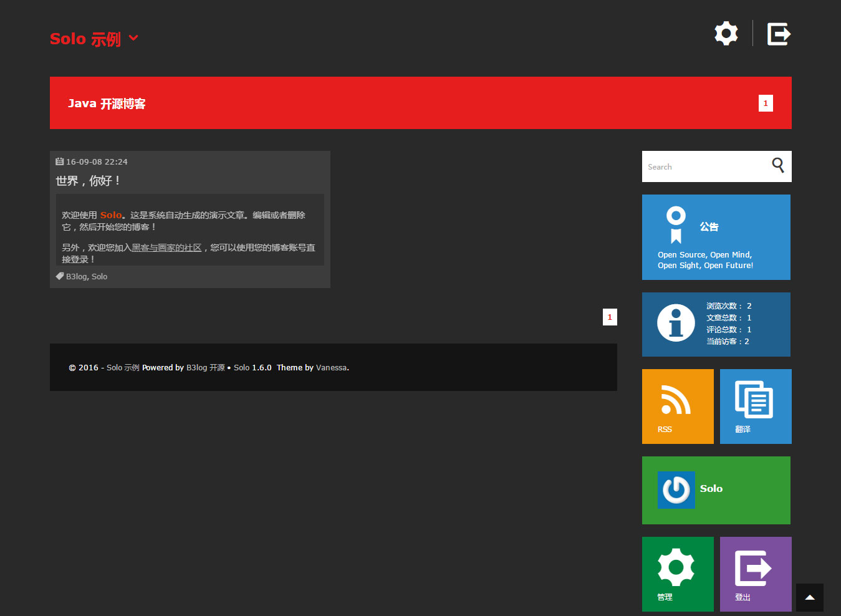This screenshot has height=616, width=841.
Task: Open the orange RSS feed tile
Action: [x=678, y=407]
